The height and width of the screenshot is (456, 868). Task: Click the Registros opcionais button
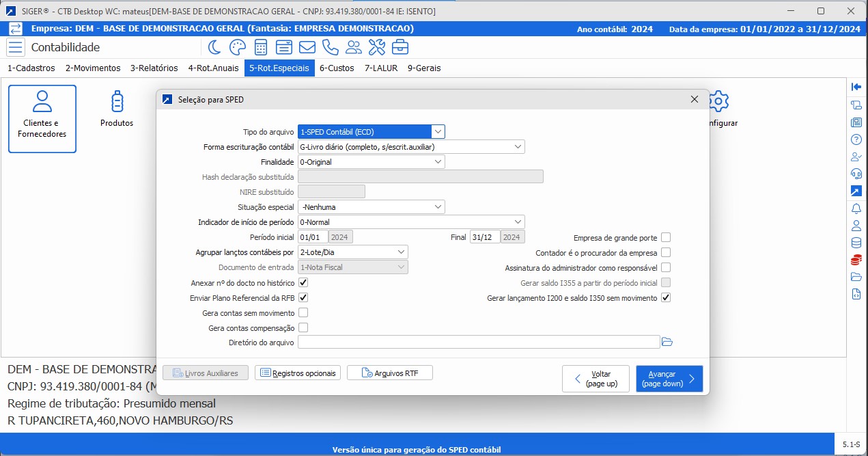point(298,373)
